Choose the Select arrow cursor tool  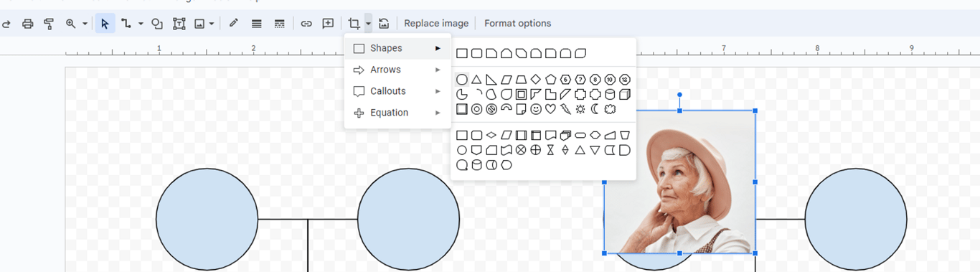tap(105, 24)
